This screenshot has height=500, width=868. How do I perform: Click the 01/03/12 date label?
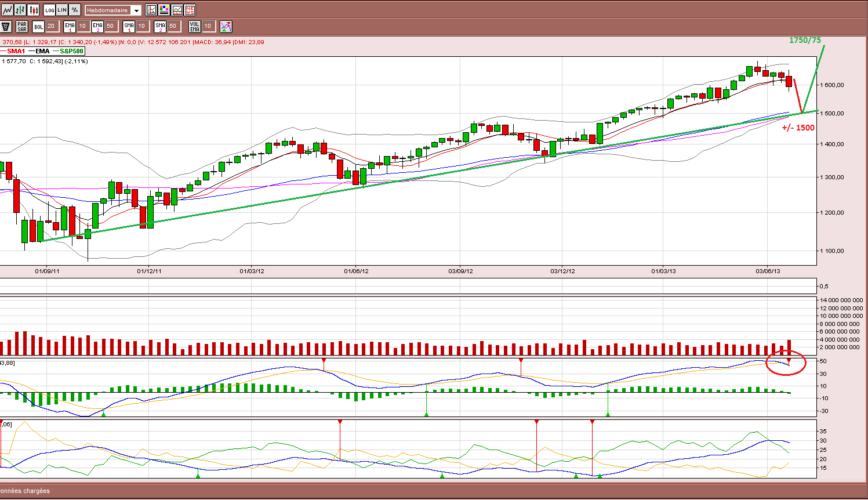[252, 271]
